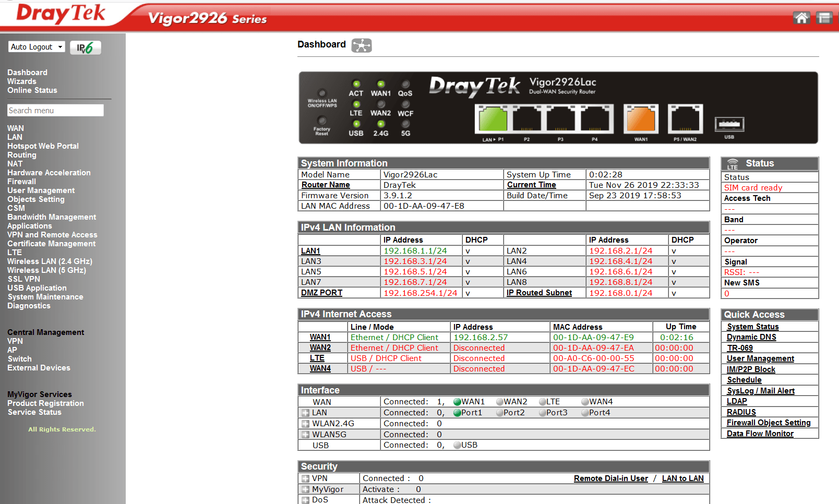Open the DMZ PORT link
This screenshot has width=839, height=504.
pos(321,293)
